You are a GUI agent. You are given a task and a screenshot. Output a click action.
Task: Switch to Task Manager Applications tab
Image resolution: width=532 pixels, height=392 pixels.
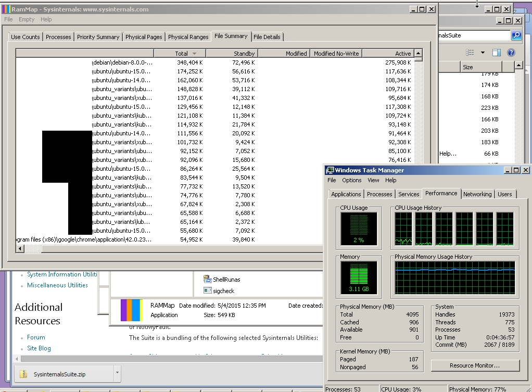coord(346,194)
